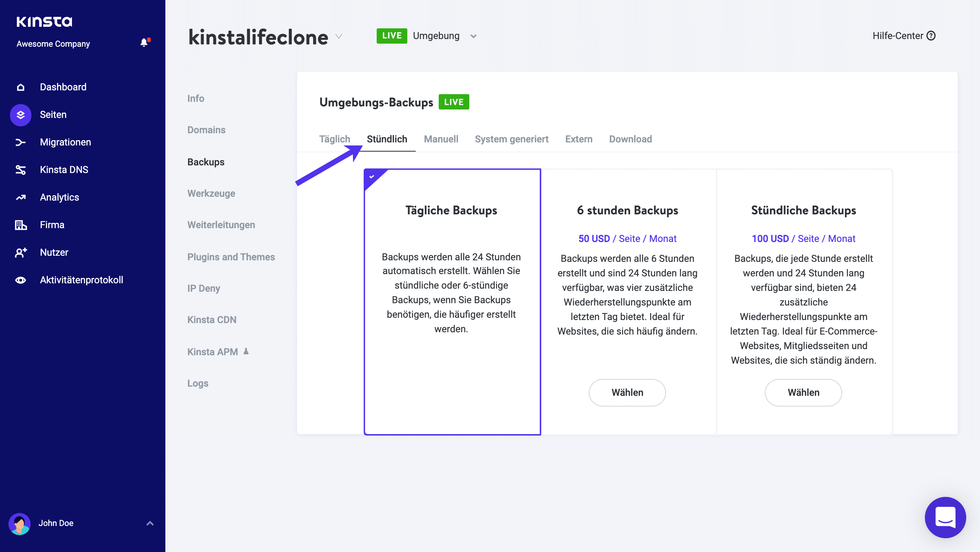The width and height of the screenshot is (980, 552).
Task: Click the Hilfe-Center question mark icon
Action: coord(931,36)
